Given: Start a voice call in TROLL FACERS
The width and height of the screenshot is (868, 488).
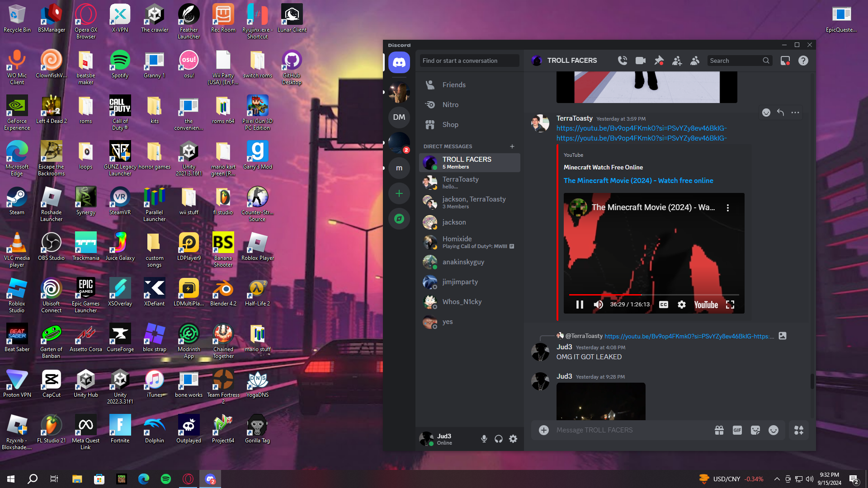Looking at the screenshot, I should click(x=623, y=61).
